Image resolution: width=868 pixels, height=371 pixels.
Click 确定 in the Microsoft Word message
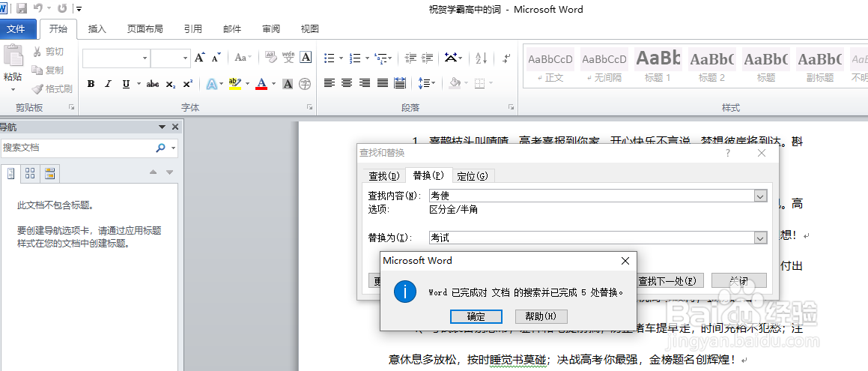476,316
